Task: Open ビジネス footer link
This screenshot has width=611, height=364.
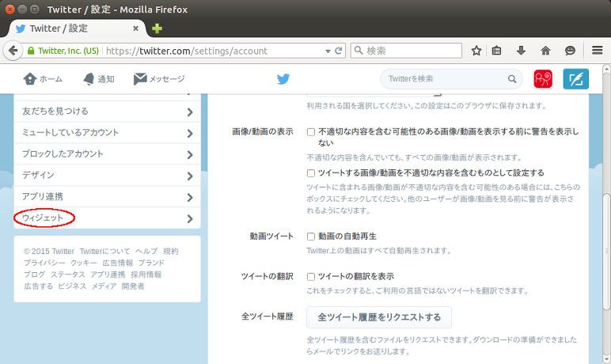Action: pyautogui.click(x=72, y=286)
